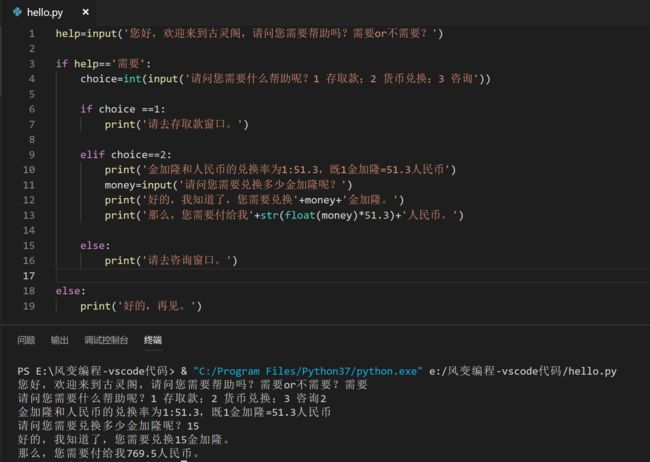Click line number 19 in the gutter

click(x=29, y=306)
